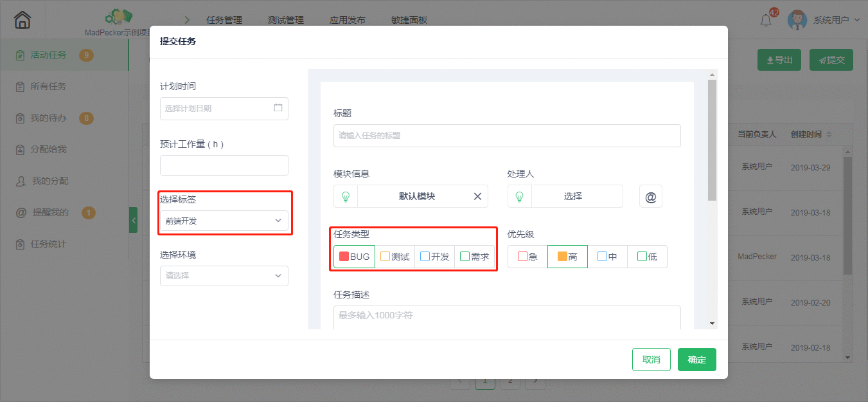The width and height of the screenshot is (868, 402).
Task: Open the 选择标签 dropdown showing 前端开发
Action: click(x=224, y=220)
